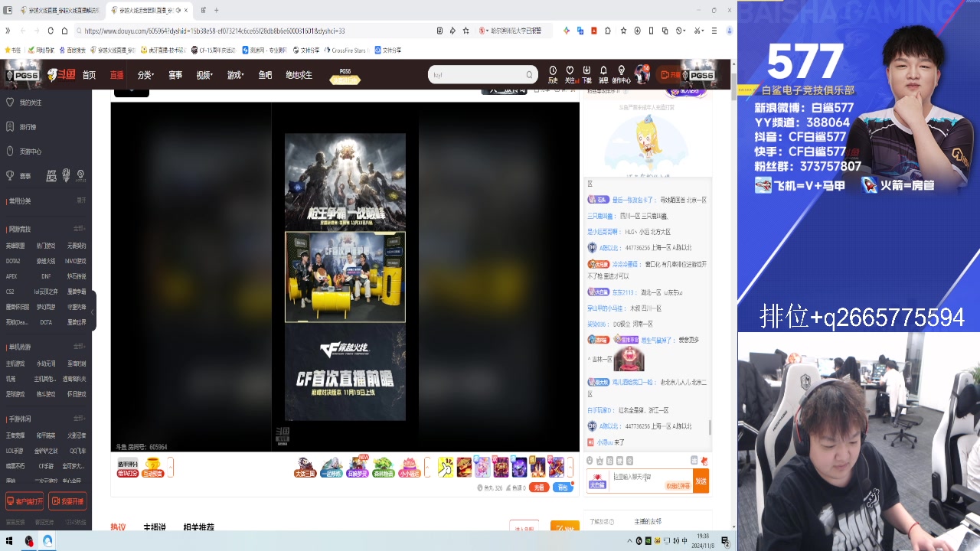Expand 全部 next to 单机热游
980x551 pixels.
point(79,347)
